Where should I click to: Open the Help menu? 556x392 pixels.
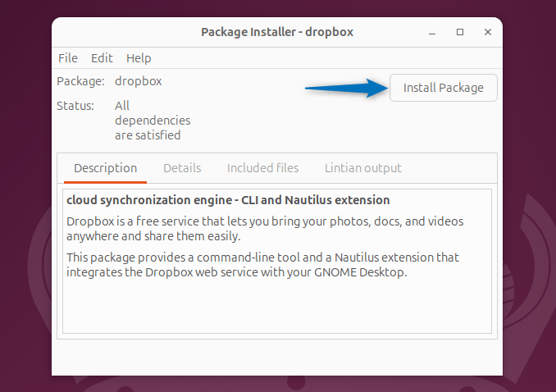click(139, 58)
